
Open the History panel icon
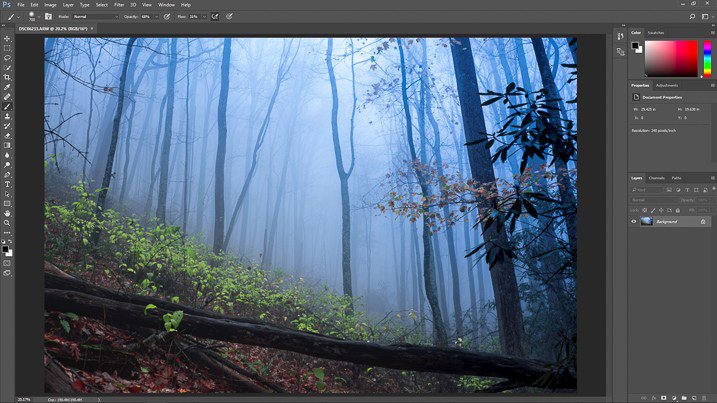620,36
